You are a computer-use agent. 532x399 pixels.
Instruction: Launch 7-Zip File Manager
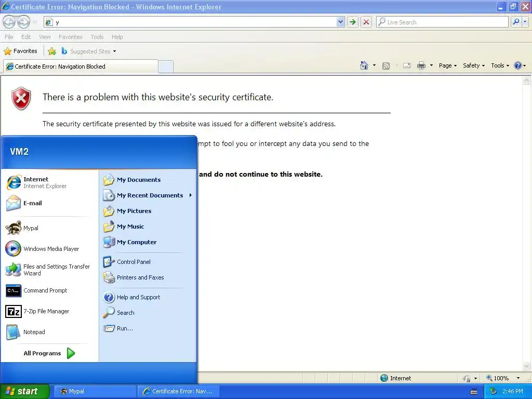pyautogui.click(x=49, y=311)
